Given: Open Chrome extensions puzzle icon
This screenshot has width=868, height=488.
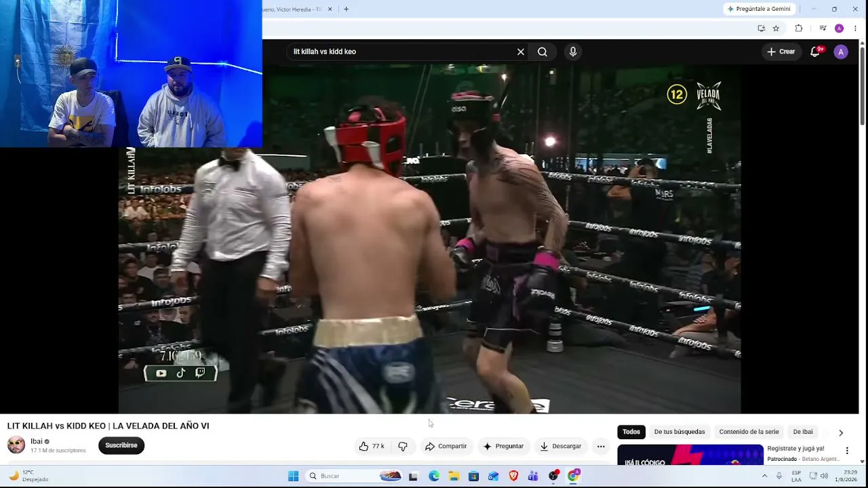Looking at the screenshot, I should [799, 28].
